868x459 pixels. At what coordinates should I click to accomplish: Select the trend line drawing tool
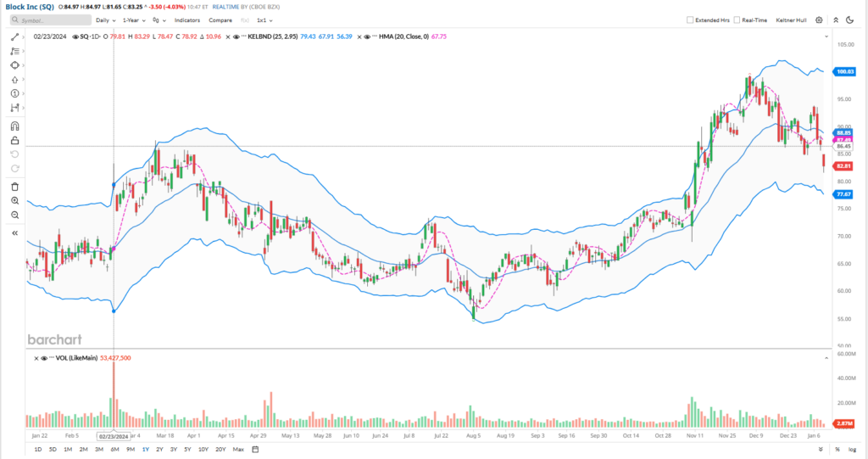[15, 36]
